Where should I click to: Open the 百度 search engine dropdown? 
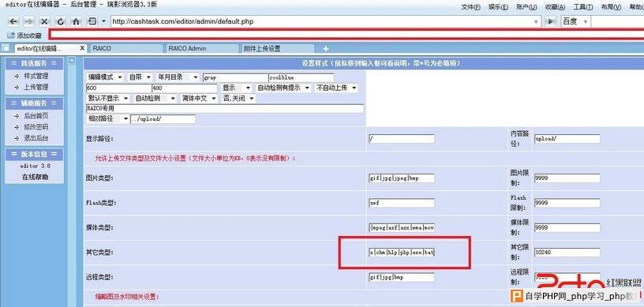click(586, 21)
